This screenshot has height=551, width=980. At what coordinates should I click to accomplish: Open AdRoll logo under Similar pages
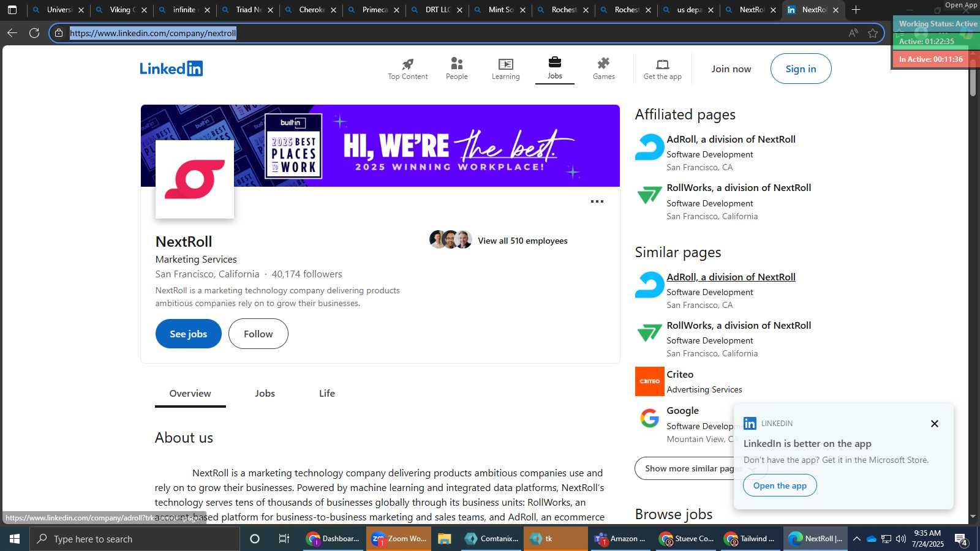point(649,285)
